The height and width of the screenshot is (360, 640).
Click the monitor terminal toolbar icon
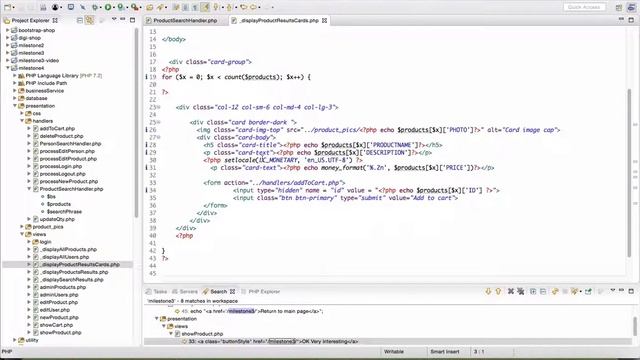point(71,7)
